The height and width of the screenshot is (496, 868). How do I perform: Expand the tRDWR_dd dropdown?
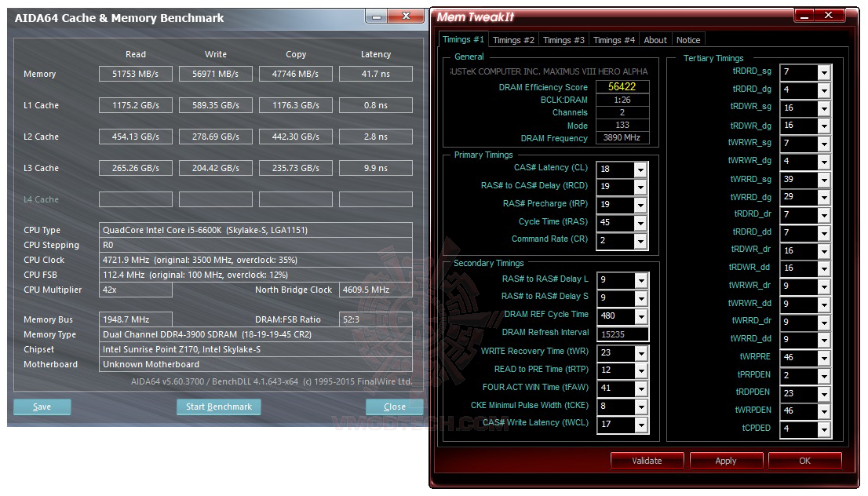click(824, 268)
